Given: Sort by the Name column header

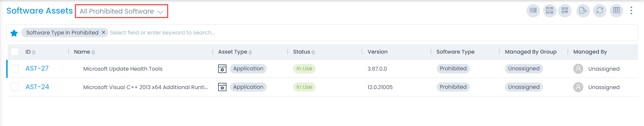Looking at the screenshot, I should coord(85,52).
